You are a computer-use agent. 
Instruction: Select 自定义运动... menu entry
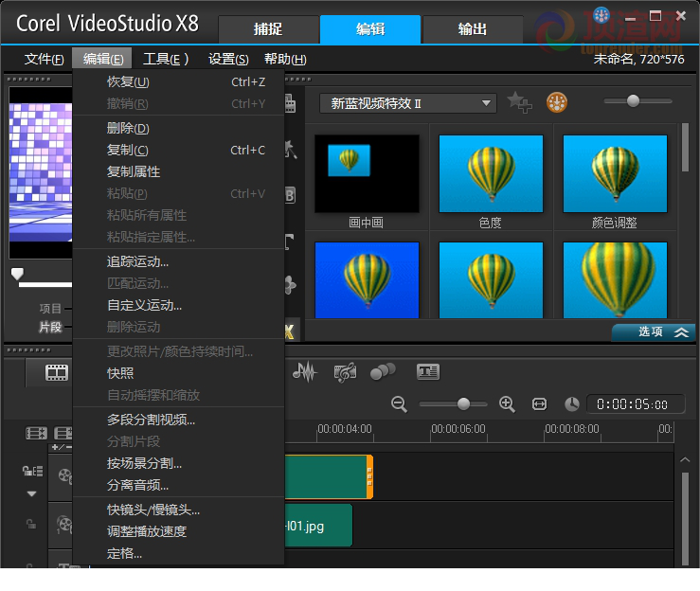(179, 305)
